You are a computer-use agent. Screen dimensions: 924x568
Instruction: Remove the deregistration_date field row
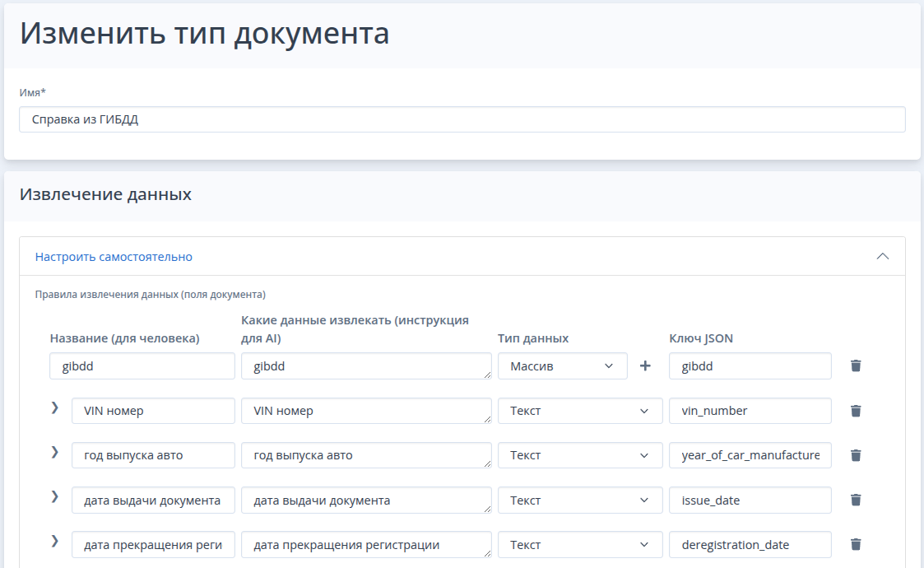856,543
